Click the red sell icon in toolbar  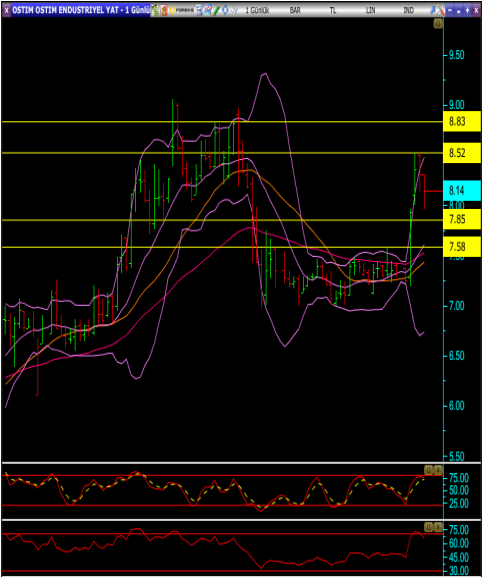[164, 10]
